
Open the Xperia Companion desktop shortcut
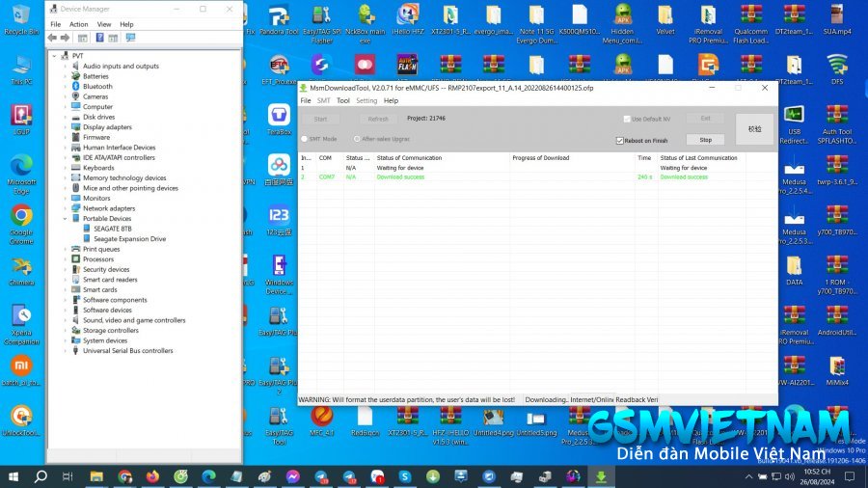pyautogui.click(x=21, y=325)
